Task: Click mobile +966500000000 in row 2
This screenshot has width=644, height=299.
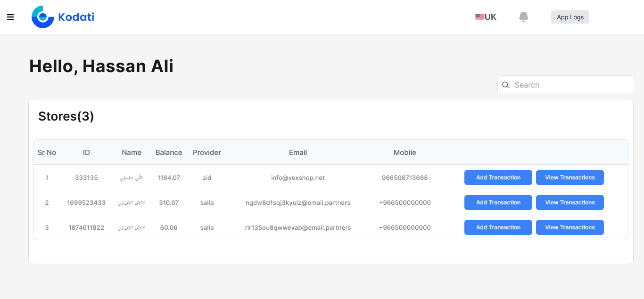Action: 405,202
